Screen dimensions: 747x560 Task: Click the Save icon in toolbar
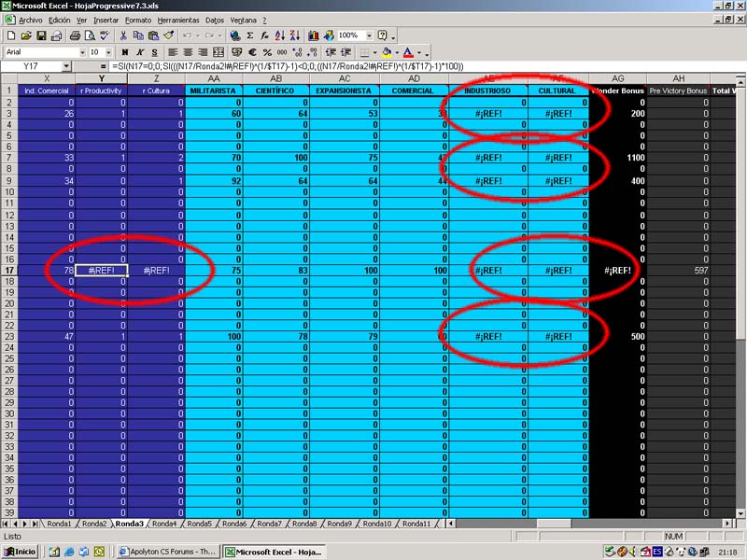(x=40, y=35)
